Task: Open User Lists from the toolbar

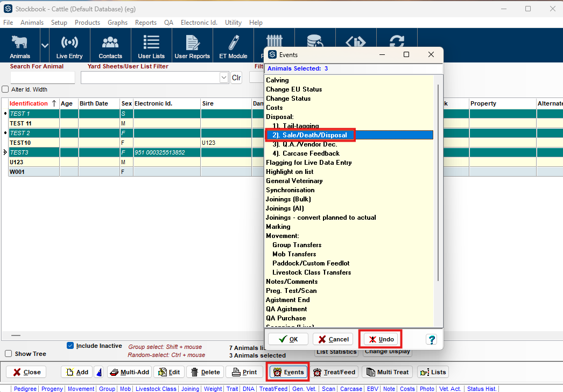Action: [151, 46]
